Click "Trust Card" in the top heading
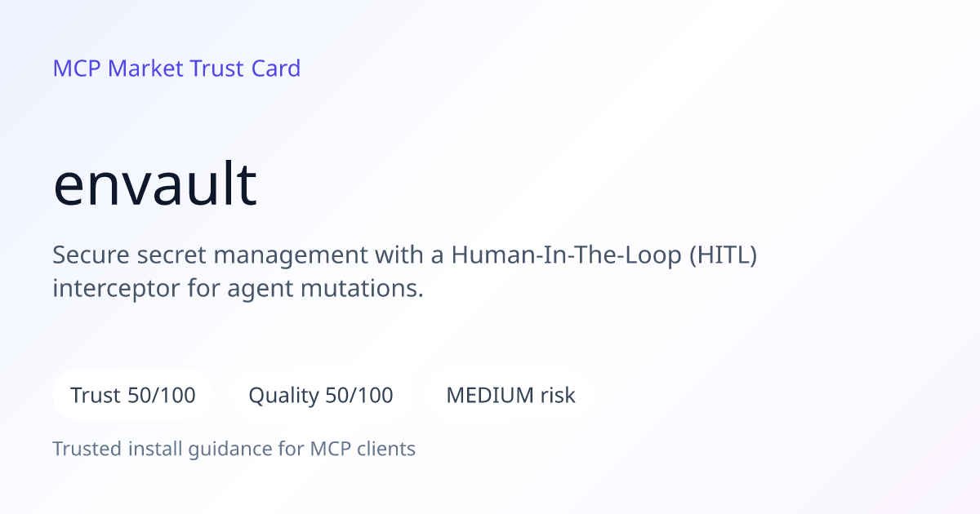This screenshot has width=980, height=514. 245,69
